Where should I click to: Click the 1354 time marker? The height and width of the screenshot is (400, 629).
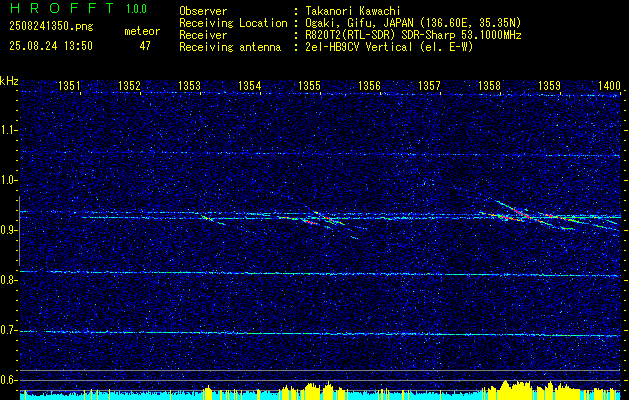pyautogui.click(x=250, y=86)
